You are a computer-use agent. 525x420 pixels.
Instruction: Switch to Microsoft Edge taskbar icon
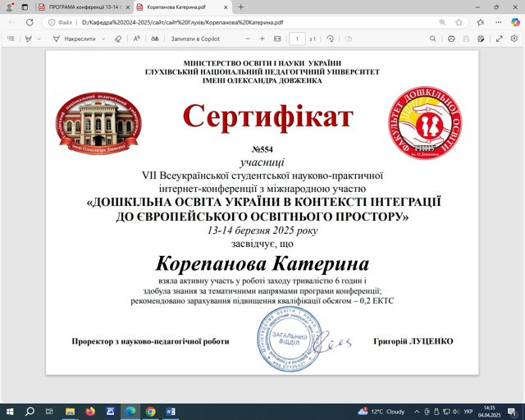(130, 411)
